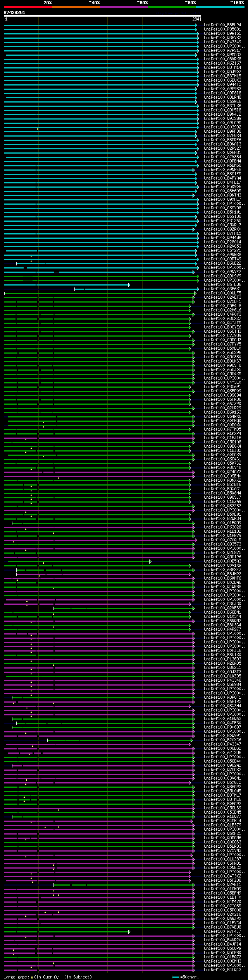Viewport: 248px width, 980px height.
Task: Select UniRef100_Q6XSH4 label
Action: (222, 706)
